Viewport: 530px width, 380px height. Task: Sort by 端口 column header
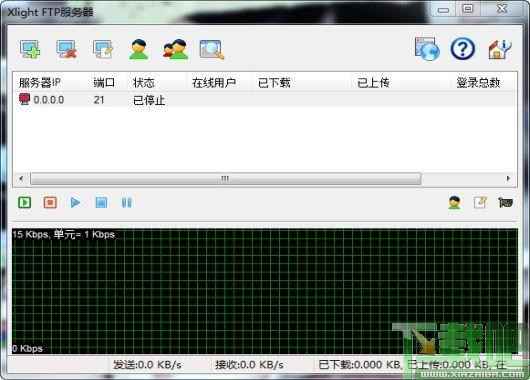point(107,82)
